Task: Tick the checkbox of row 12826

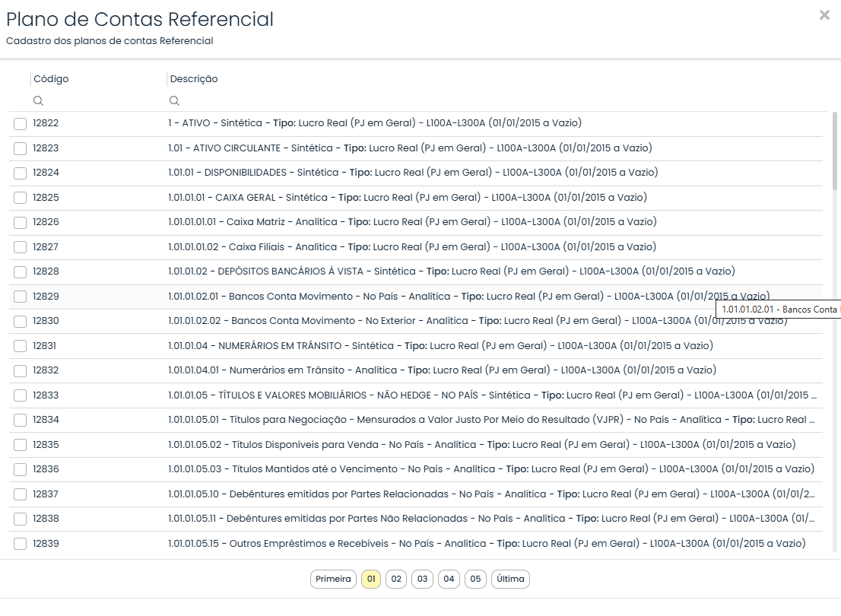Action: 21,223
